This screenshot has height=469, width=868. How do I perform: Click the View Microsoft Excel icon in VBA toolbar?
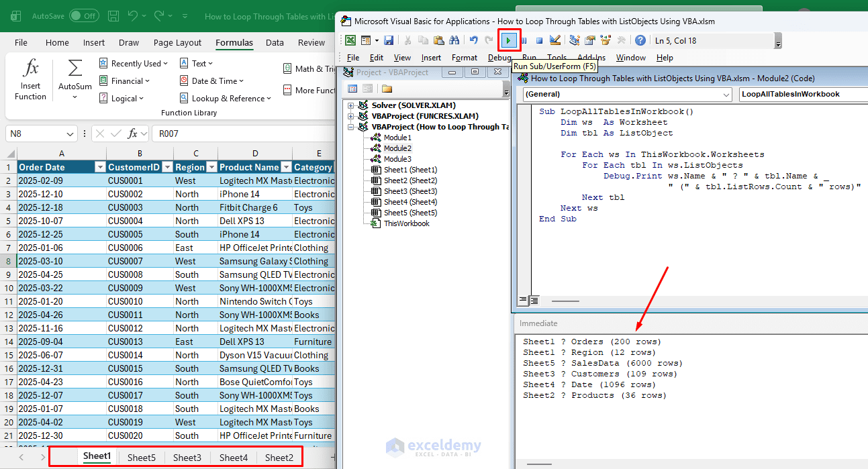coord(350,40)
